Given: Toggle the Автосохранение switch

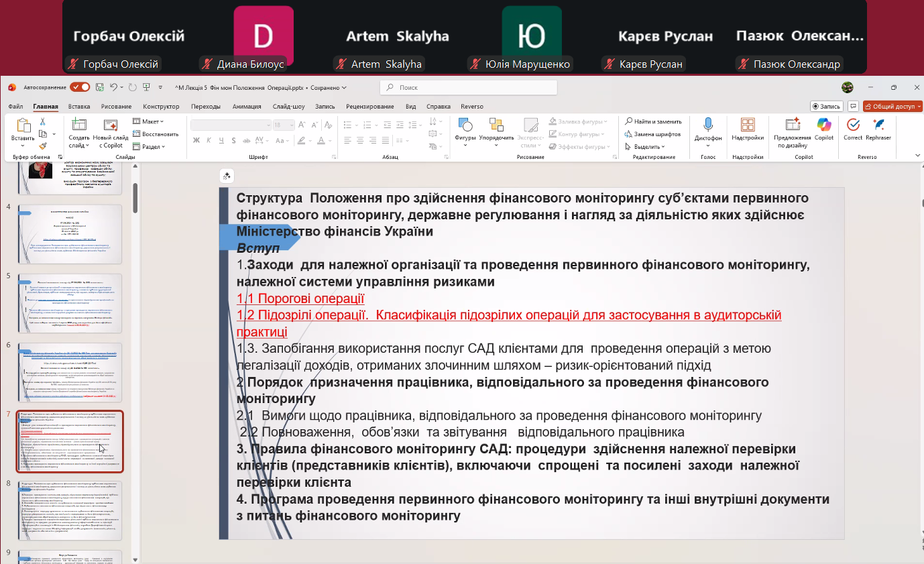Looking at the screenshot, I should (x=80, y=87).
